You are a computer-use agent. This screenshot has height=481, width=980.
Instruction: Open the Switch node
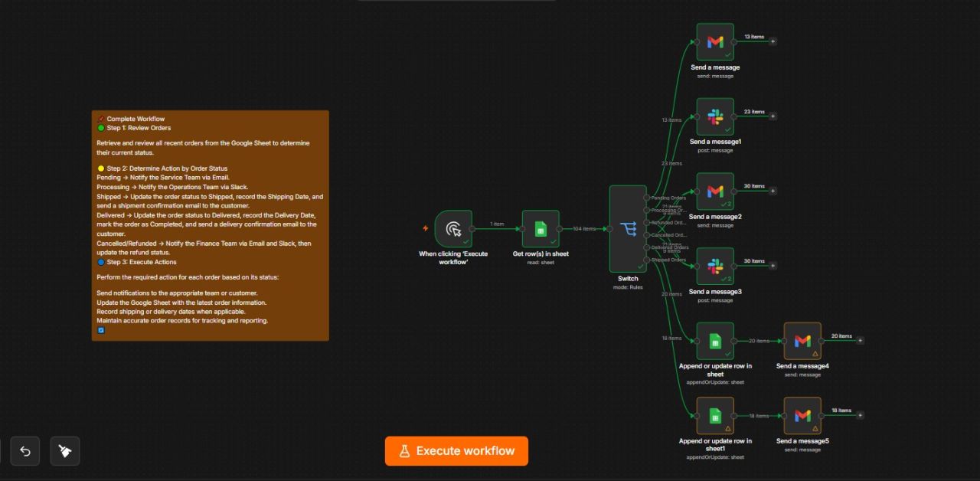pos(628,228)
